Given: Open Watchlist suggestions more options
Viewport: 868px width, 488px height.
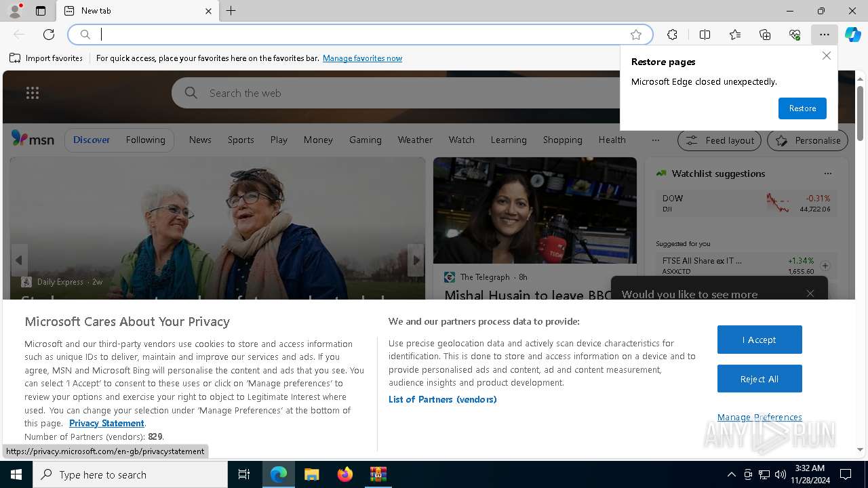Looking at the screenshot, I should pos(827,174).
